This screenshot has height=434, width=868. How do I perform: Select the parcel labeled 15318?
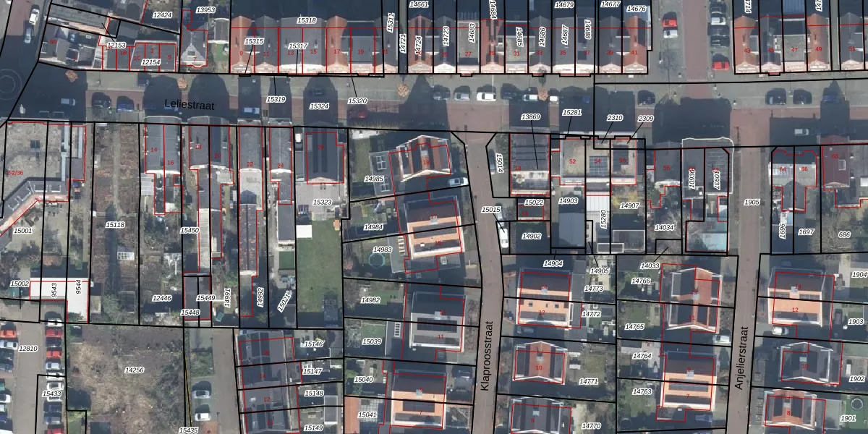307,21
